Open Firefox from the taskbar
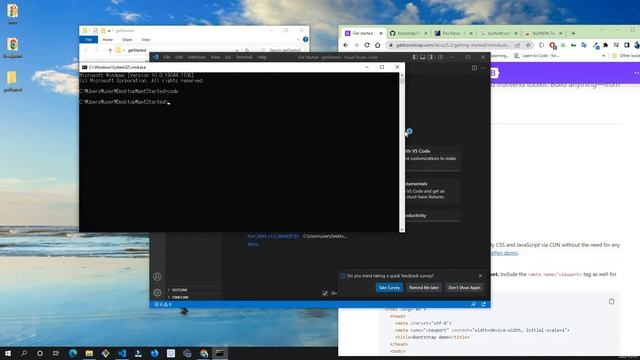640x360 pixels. tap(155, 353)
